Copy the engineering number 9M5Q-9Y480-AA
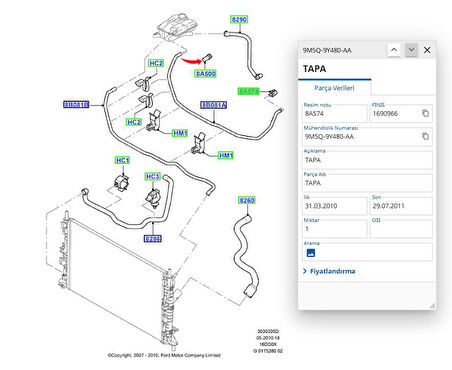 coord(425,136)
